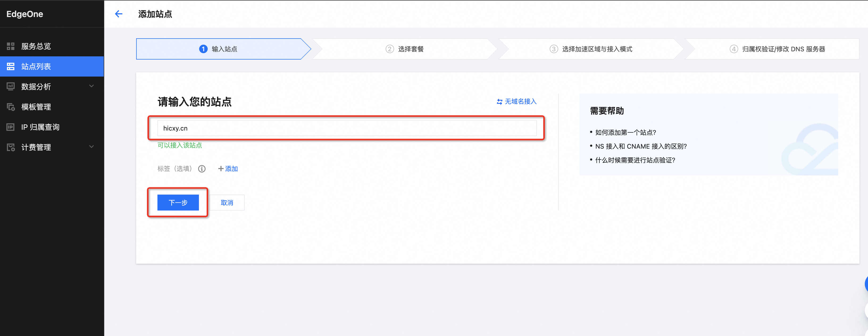Open IP 归属查询 menu item

52,127
